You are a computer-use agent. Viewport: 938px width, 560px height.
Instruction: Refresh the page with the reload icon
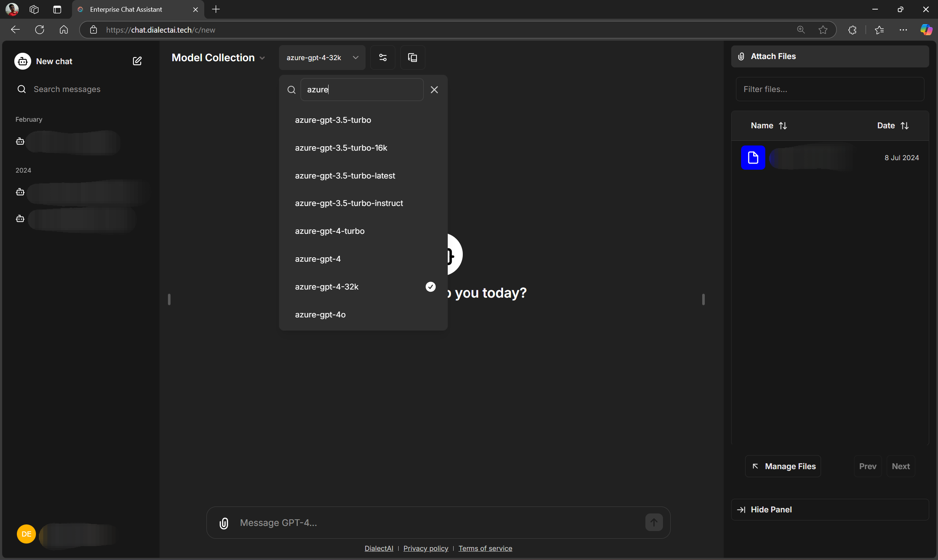[x=40, y=30]
